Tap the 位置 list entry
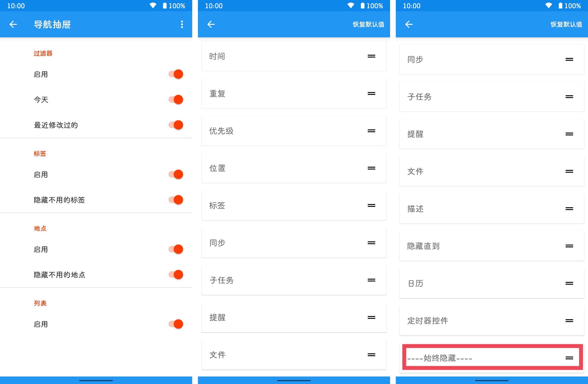The width and height of the screenshot is (588, 384). (x=294, y=168)
